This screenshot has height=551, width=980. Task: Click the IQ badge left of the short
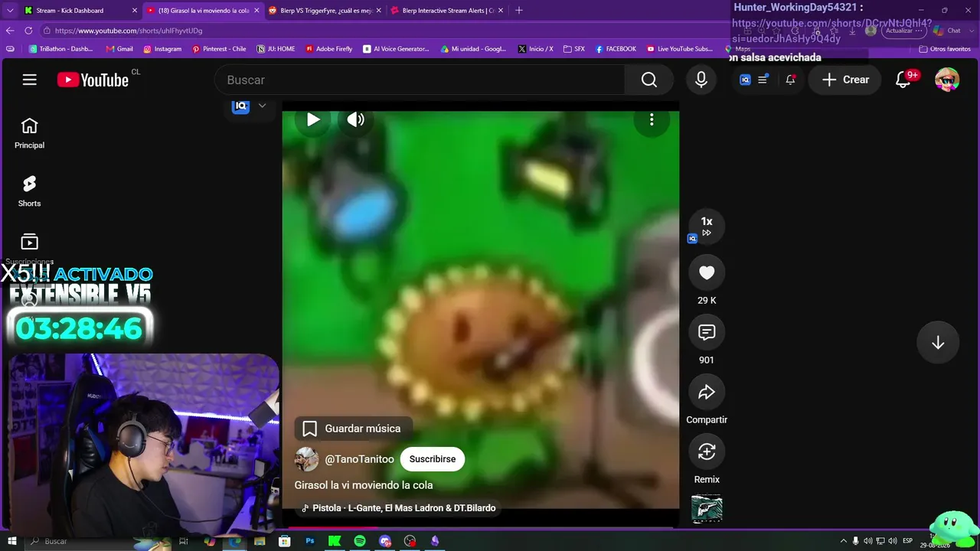tap(241, 106)
